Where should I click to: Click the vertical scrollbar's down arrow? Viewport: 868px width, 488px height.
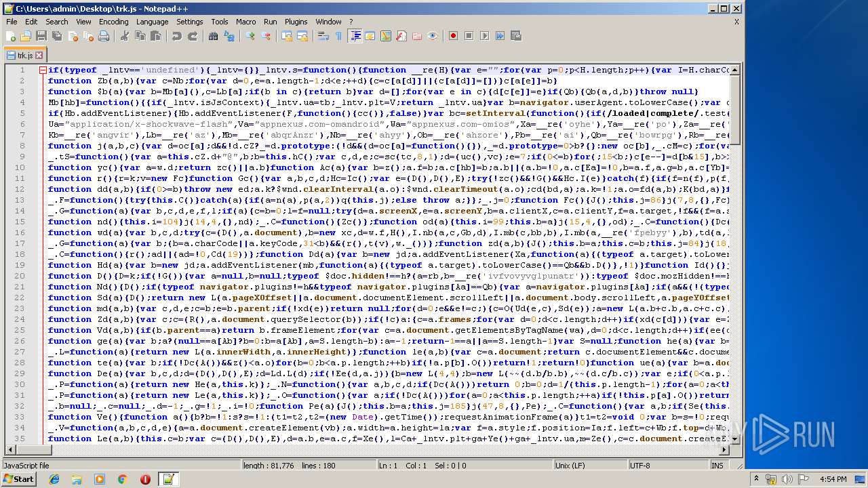pyautogui.click(x=734, y=439)
